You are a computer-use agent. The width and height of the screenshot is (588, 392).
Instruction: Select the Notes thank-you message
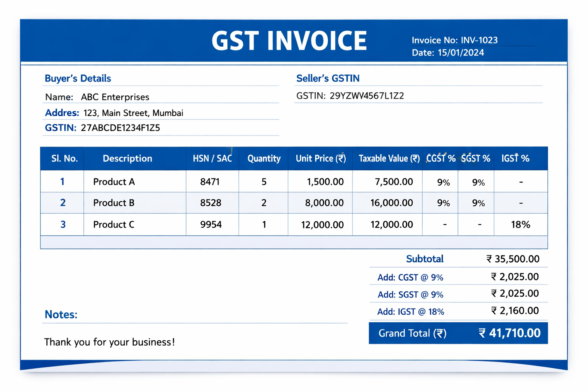(x=109, y=342)
